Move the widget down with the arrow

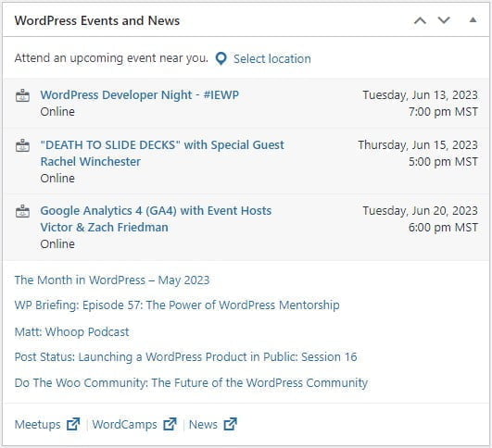click(444, 20)
